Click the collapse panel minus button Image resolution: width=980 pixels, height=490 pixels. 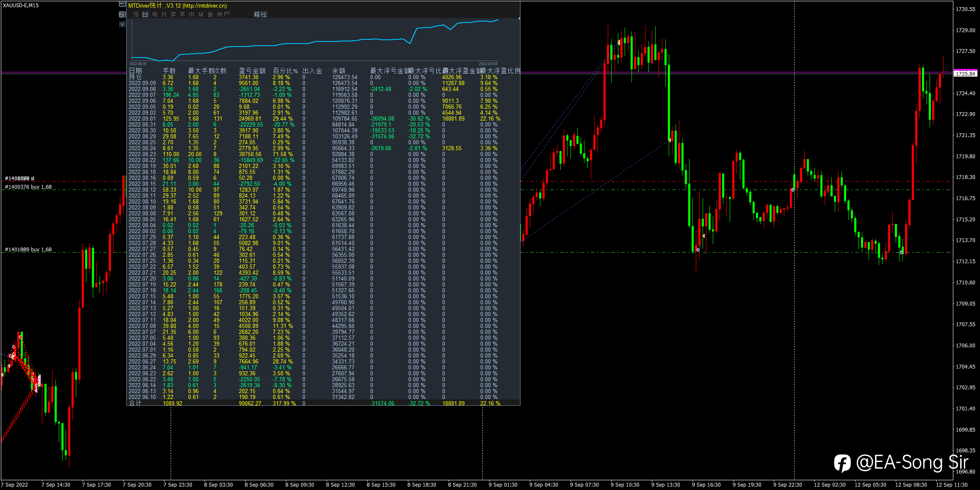pos(122,5)
